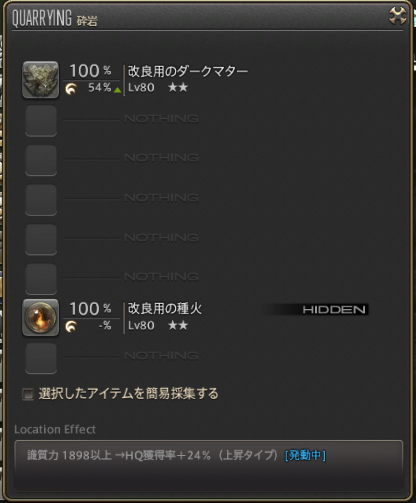
Task: Click the 改良用の種火 flame orb icon
Action: pyautogui.click(x=40, y=317)
